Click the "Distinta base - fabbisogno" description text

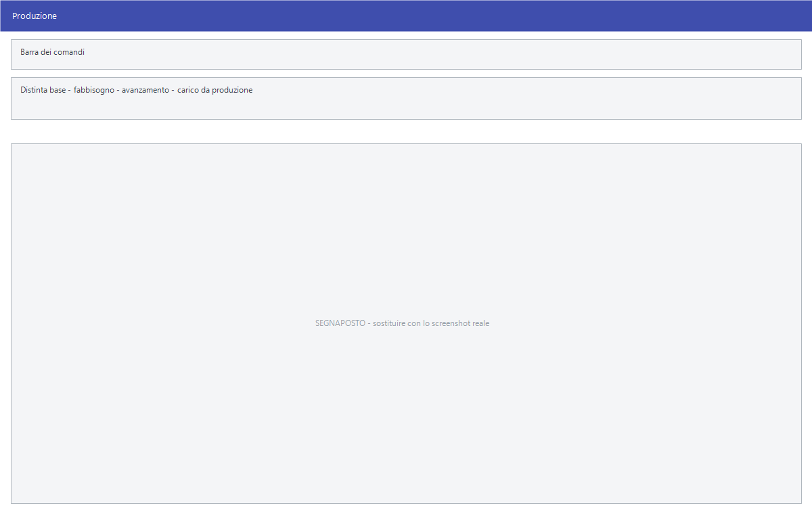[x=136, y=90]
